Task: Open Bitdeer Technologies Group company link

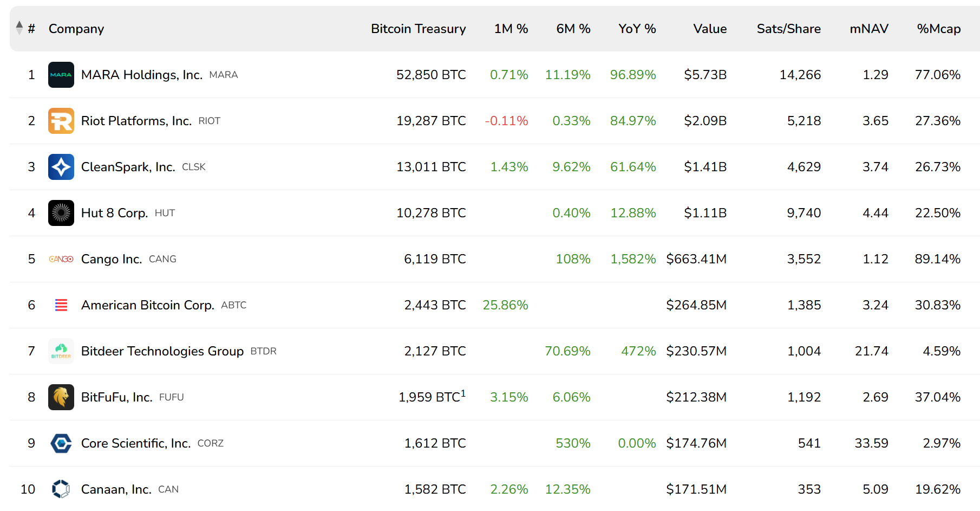Action: (162, 351)
